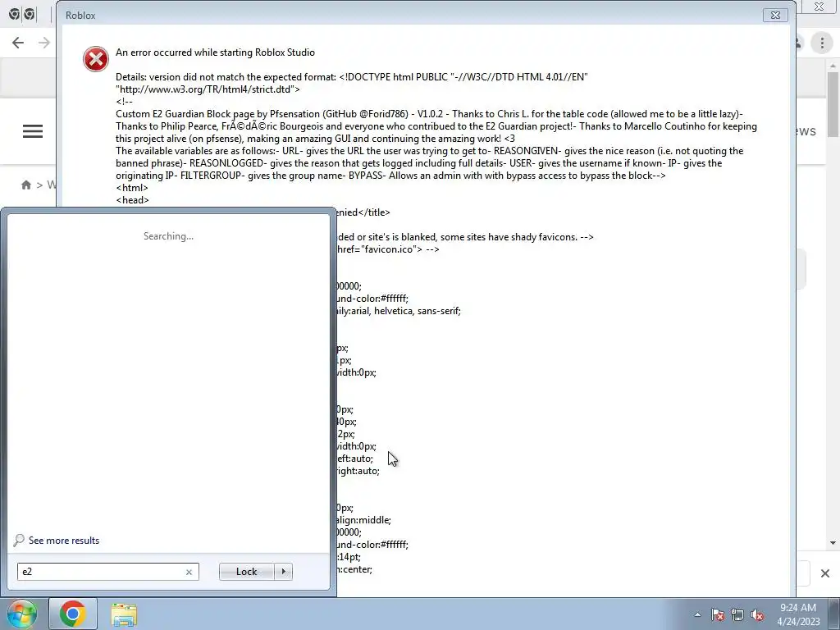840x630 pixels.
Task: Click the Roblox dialog title text
Action: (80, 16)
